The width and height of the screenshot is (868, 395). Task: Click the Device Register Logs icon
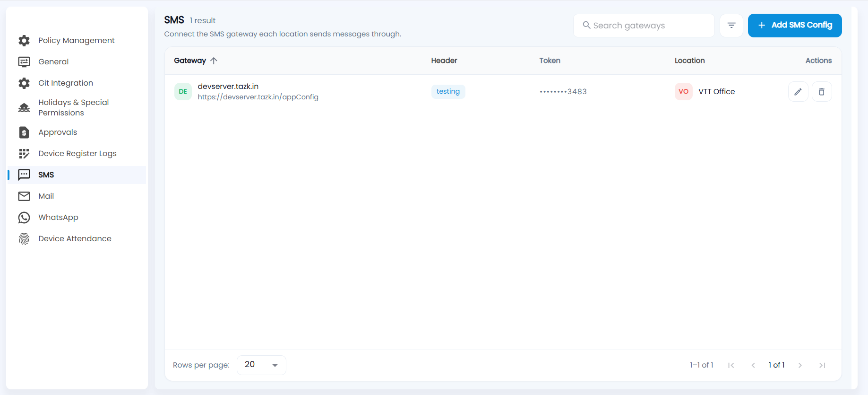pos(24,154)
